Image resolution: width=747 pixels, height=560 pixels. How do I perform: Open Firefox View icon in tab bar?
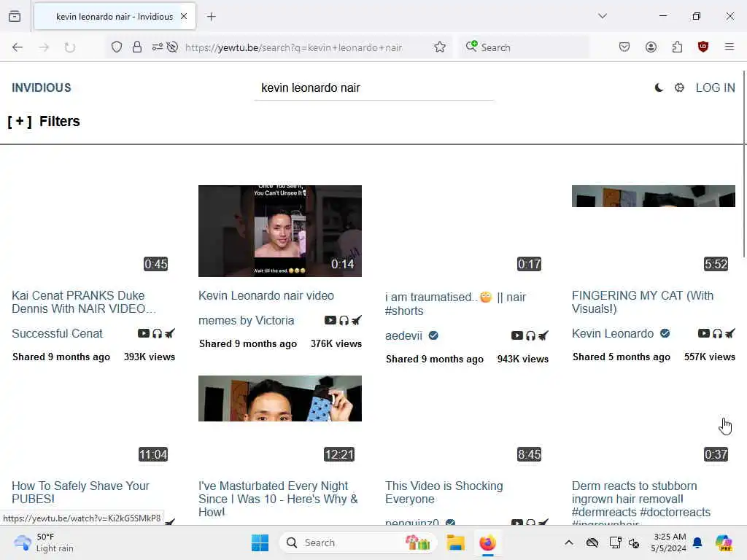tap(15, 17)
